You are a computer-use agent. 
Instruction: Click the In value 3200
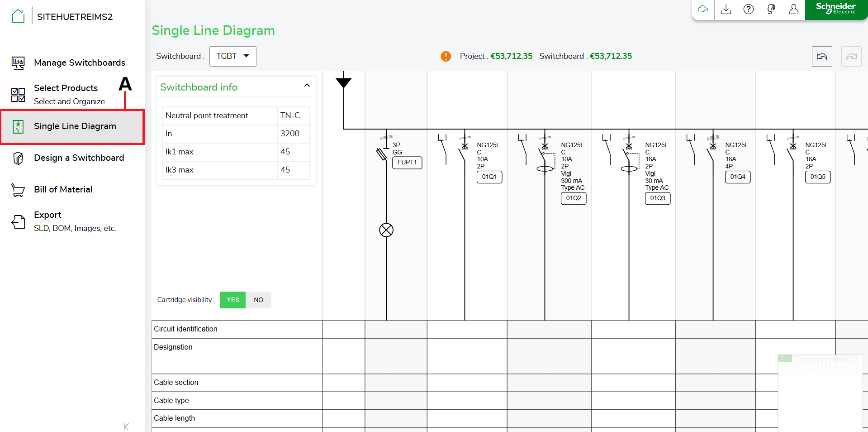point(290,134)
